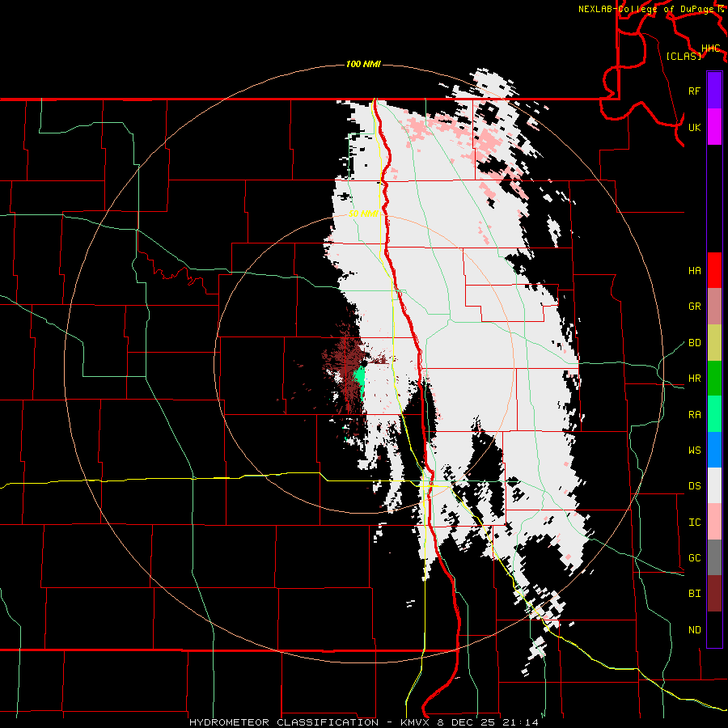Click the NEXLAB-College of DuPage text

click(646, 9)
